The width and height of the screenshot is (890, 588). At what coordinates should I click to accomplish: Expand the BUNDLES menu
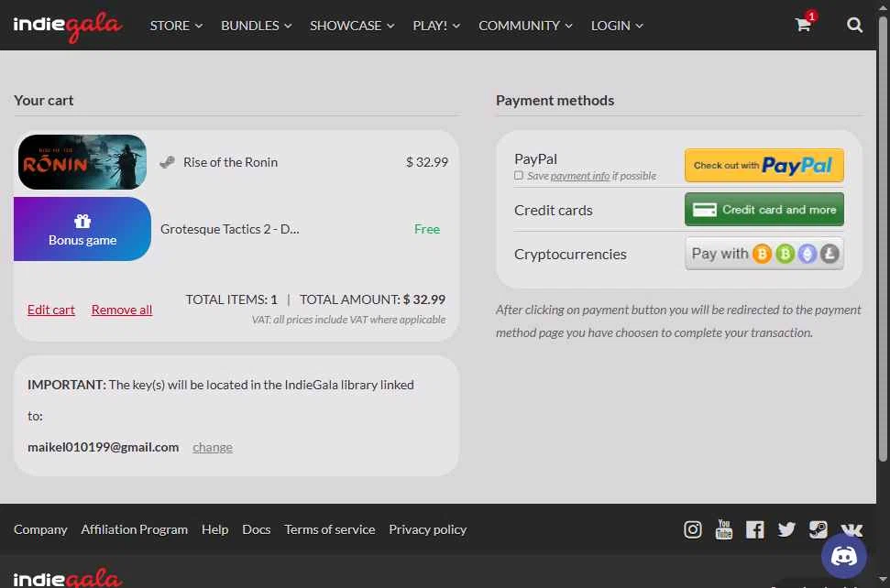[256, 26]
